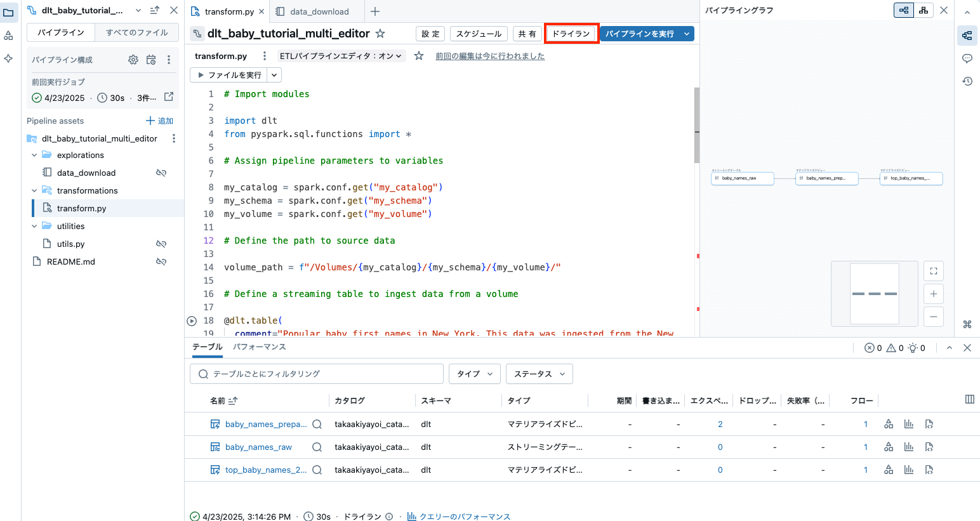Collapse the transformations folder

(x=34, y=190)
